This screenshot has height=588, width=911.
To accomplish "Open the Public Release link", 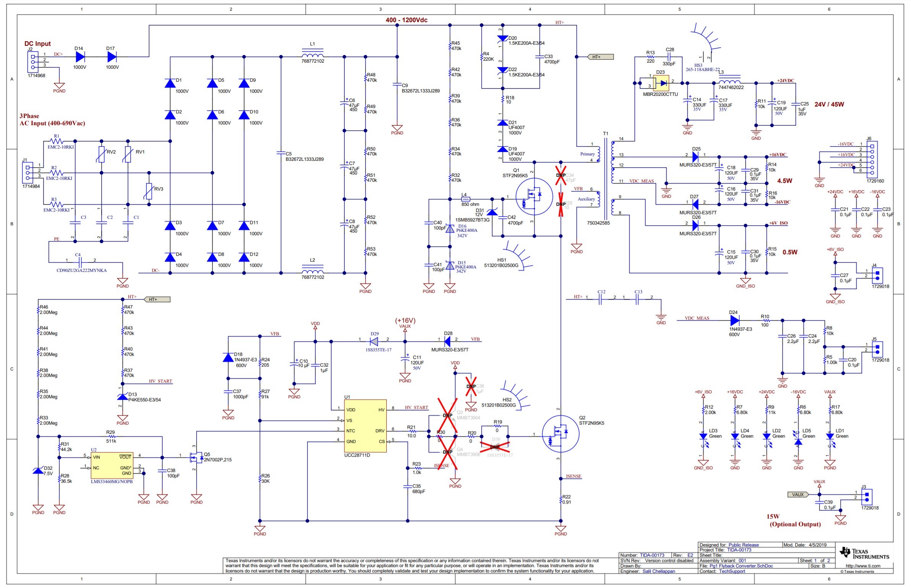I will (743, 545).
